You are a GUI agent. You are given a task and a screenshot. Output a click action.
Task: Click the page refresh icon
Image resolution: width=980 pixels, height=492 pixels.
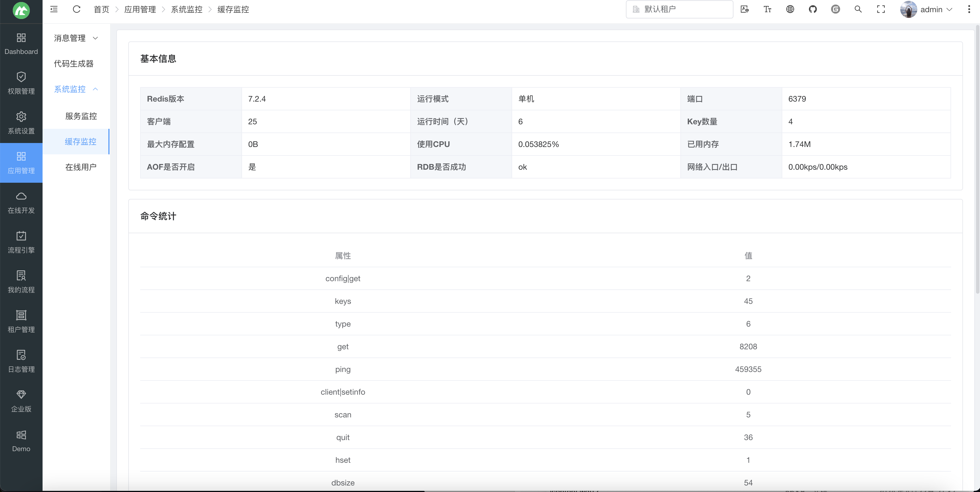[77, 9]
